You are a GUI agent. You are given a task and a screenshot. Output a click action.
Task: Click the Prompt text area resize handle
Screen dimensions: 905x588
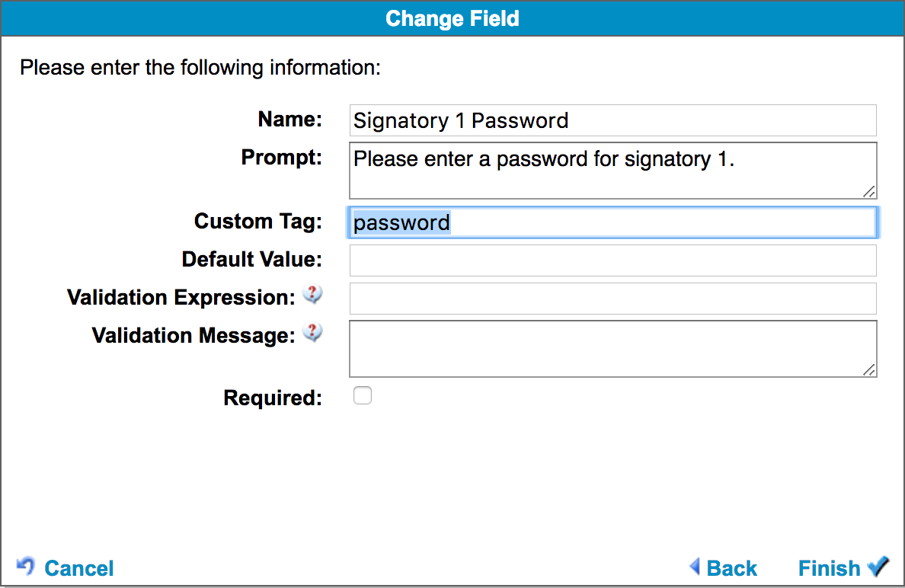pyautogui.click(x=870, y=193)
